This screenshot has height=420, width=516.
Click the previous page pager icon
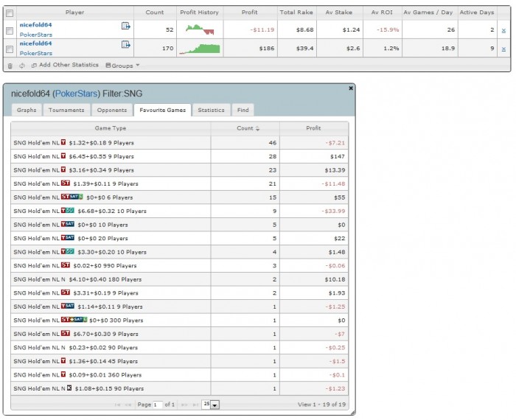coord(128,405)
